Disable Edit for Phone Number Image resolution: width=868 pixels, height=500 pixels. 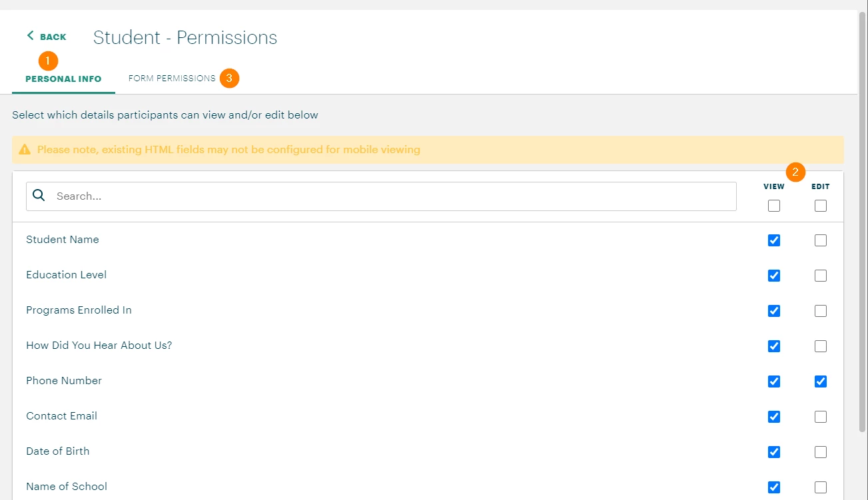[821, 381]
